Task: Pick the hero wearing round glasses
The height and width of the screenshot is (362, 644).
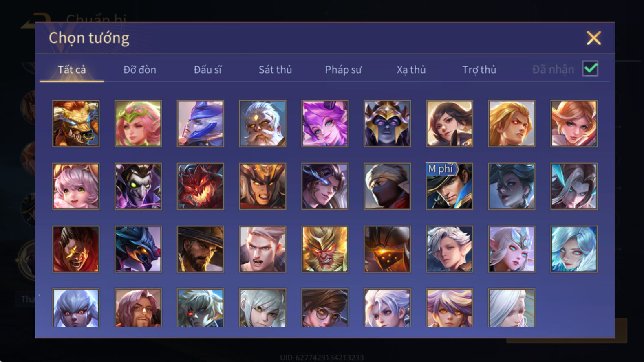Action: tap(325, 308)
